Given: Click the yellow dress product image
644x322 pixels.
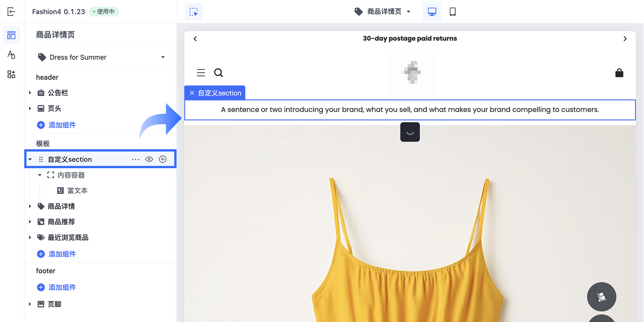Looking at the screenshot, I should [x=410, y=224].
